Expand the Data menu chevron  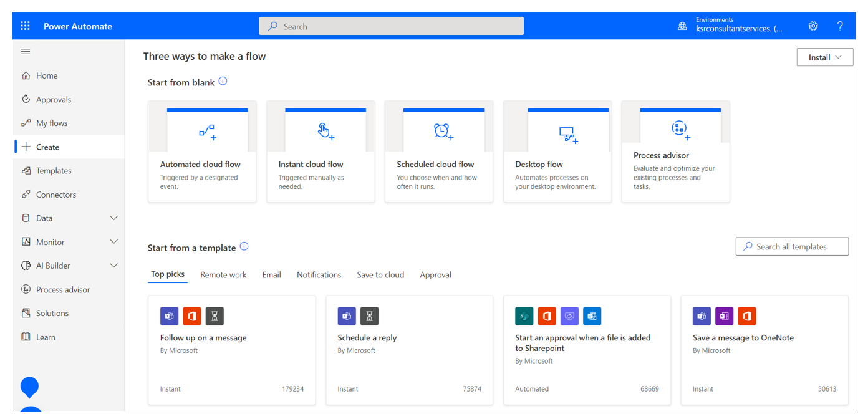[113, 218]
